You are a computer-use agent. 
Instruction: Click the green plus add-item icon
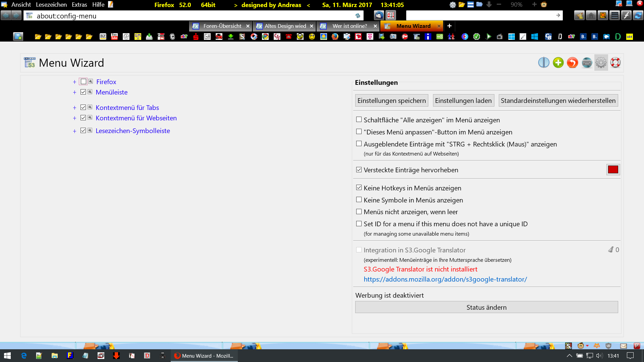pyautogui.click(x=558, y=63)
